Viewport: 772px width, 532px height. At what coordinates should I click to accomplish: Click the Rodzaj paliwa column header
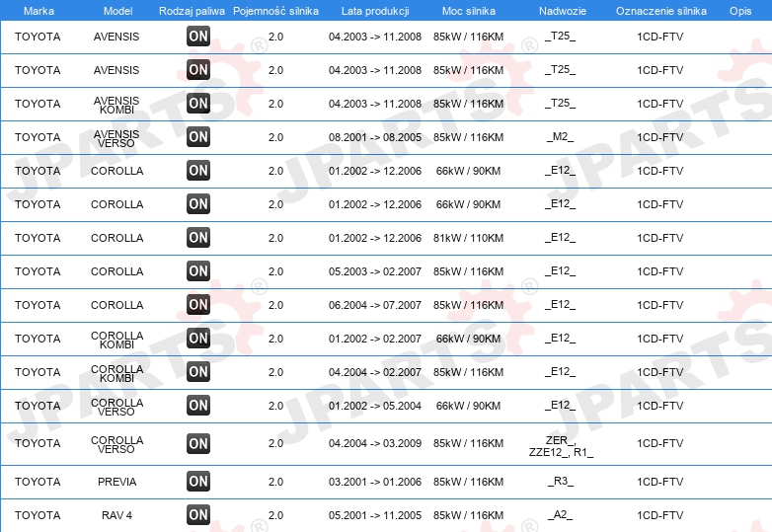192,11
